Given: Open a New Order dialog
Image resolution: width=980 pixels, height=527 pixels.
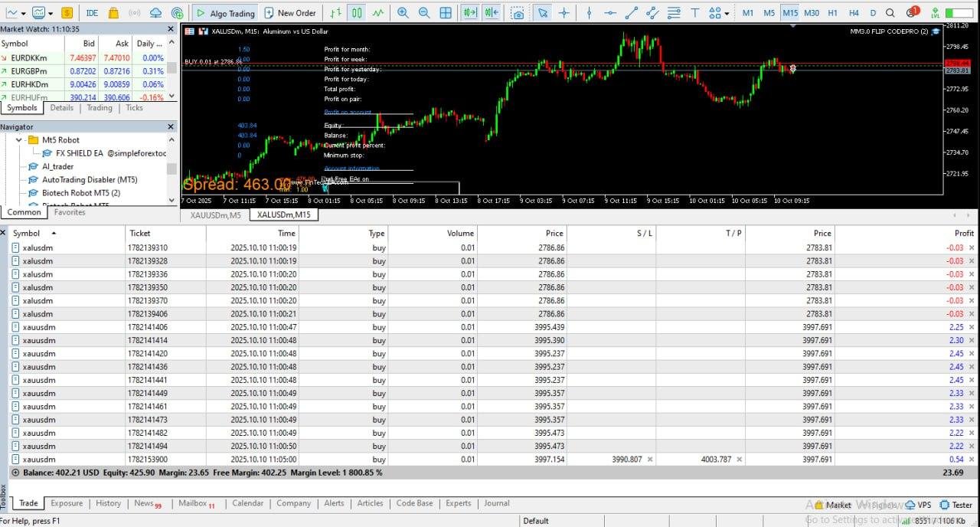Looking at the screenshot, I should click(289, 13).
